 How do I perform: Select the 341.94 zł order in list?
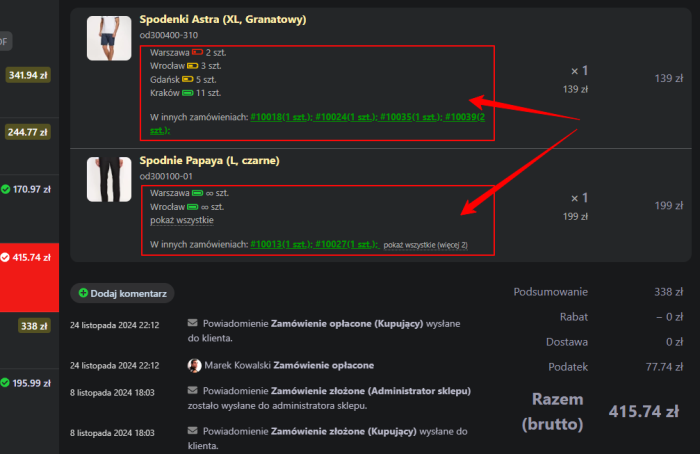point(28,75)
